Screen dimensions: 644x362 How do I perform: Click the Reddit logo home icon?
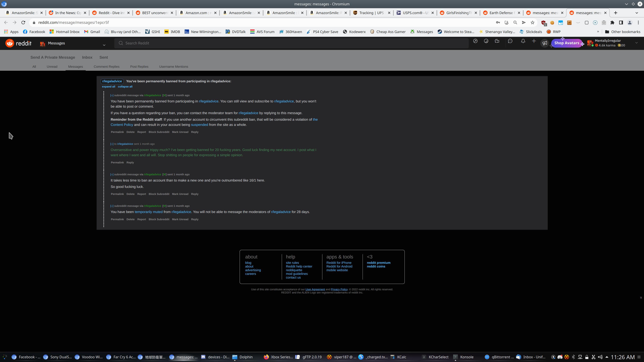(10, 43)
